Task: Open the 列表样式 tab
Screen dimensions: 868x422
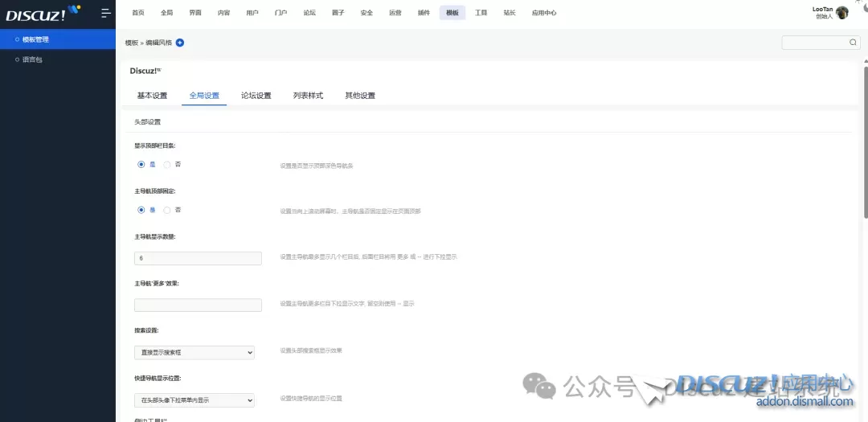Action: 308,96
